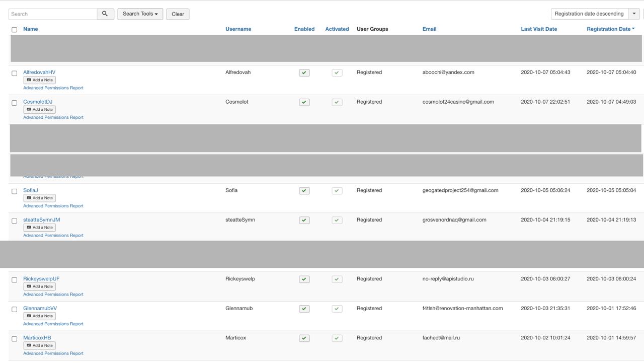Click Activated checkmark icon for RickeyswelpUF

click(x=337, y=279)
